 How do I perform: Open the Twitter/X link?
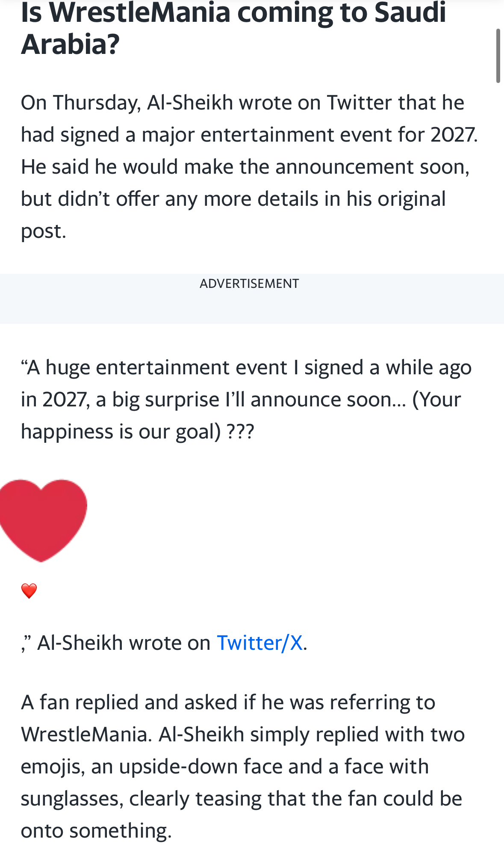pyautogui.click(x=260, y=643)
